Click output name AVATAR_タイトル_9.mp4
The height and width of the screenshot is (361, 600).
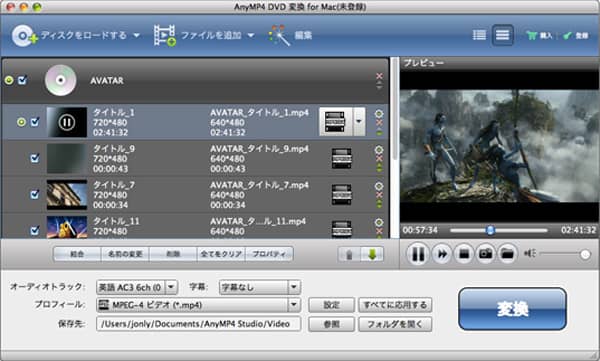pos(259,149)
